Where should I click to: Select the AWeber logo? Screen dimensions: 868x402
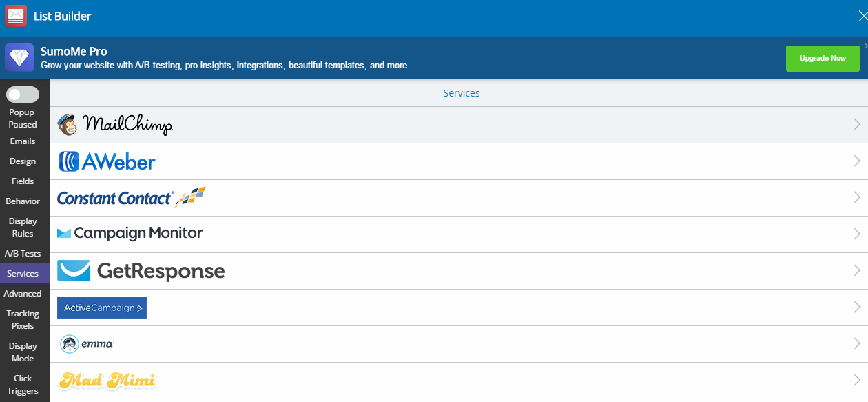[107, 161]
